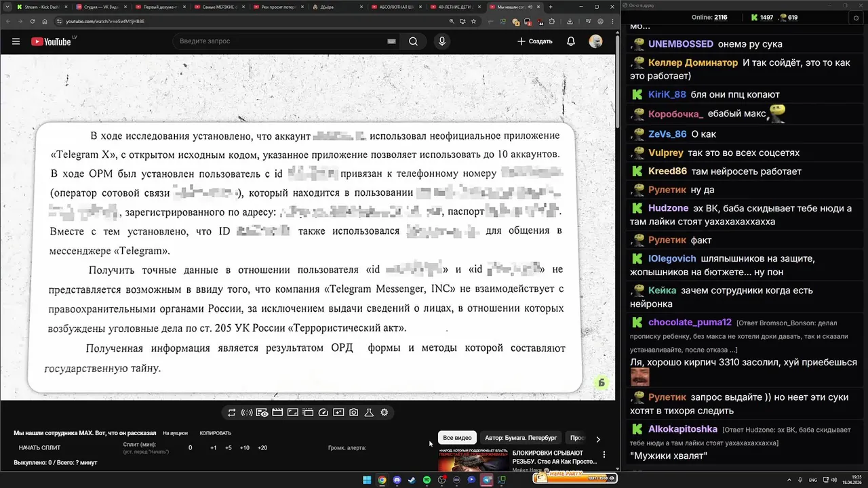Add +10 minutes to split
The height and width of the screenshot is (488, 868).
(x=245, y=448)
